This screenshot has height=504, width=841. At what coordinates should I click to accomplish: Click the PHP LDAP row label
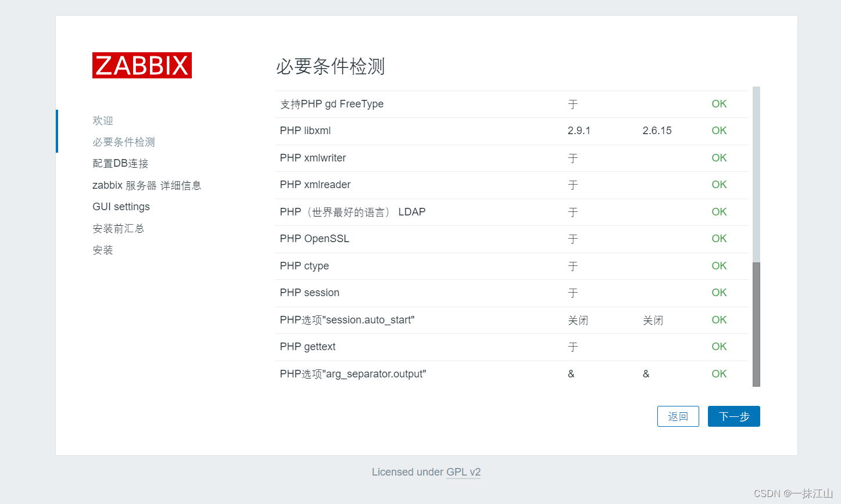coord(353,212)
